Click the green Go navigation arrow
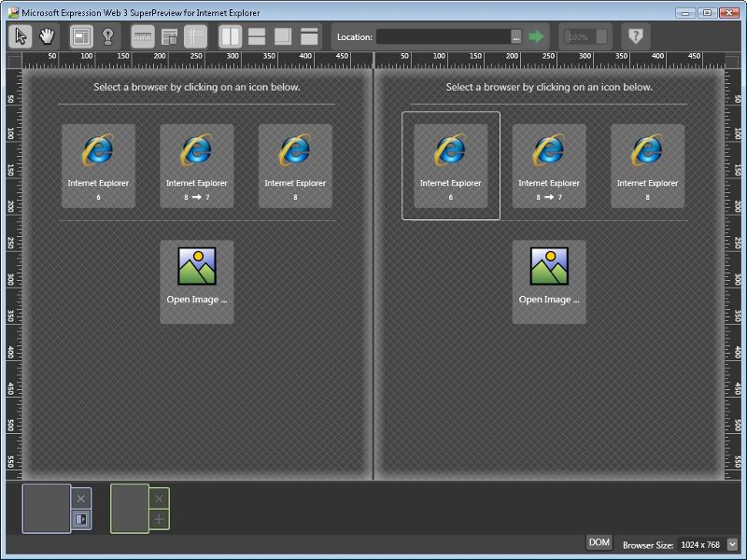747x560 pixels. [x=532, y=35]
